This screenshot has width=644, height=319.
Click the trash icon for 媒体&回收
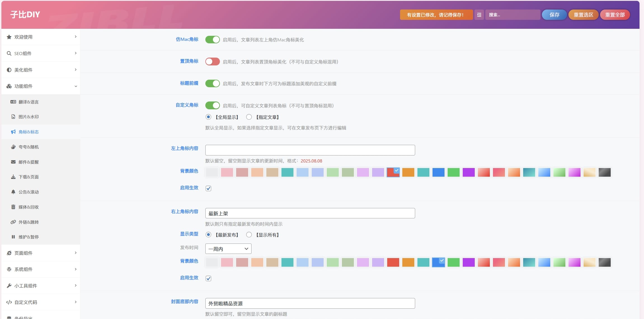[x=13, y=207]
